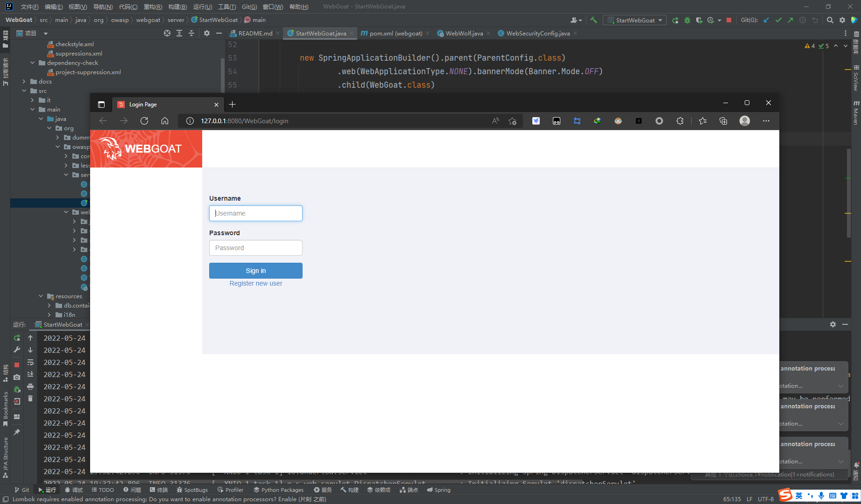Click the Rerun StartWebGoat icon in toolbar
This screenshot has width=861, height=504.
[675, 20]
